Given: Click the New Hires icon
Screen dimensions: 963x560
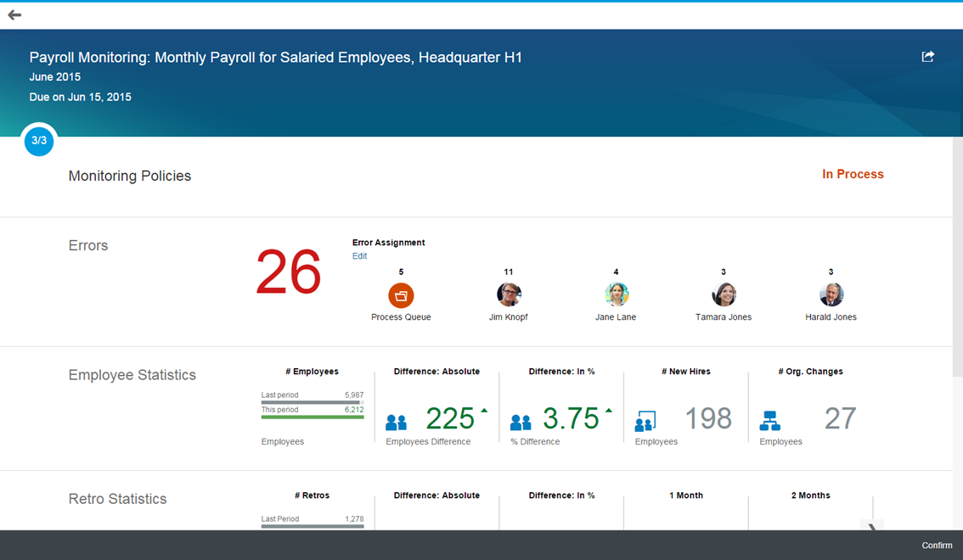Looking at the screenshot, I should pyautogui.click(x=645, y=421).
